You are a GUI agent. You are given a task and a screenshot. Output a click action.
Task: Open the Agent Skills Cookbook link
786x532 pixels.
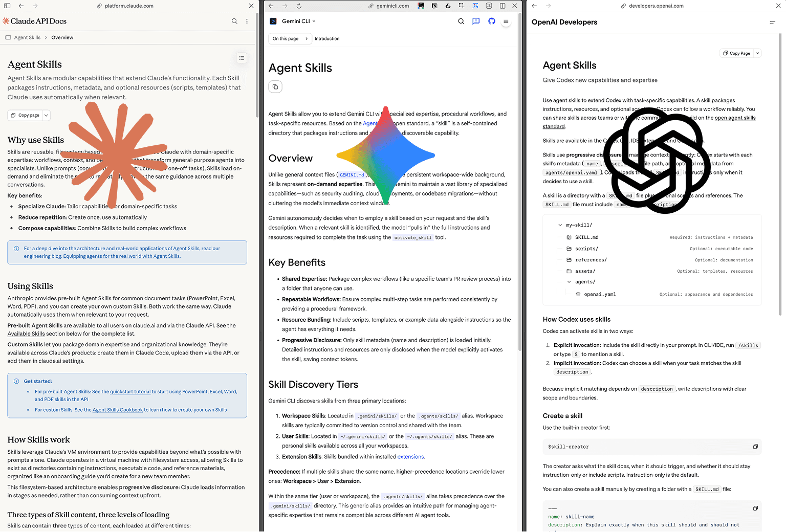pos(117,410)
